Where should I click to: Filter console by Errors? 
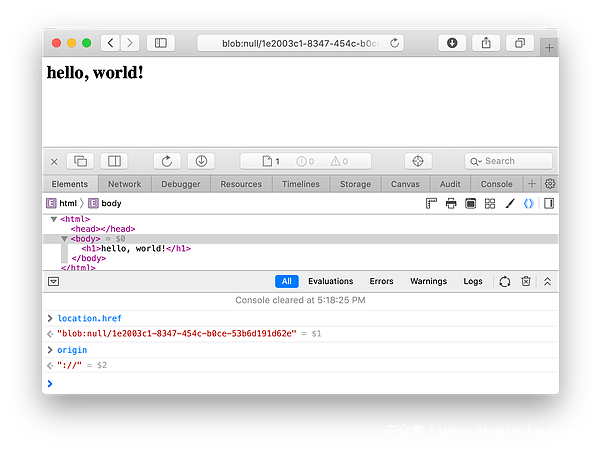point(382,281)
